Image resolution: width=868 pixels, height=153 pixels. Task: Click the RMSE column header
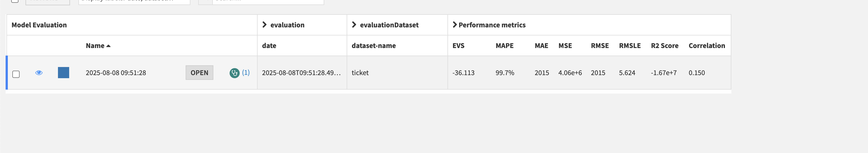tap(599, 46)
